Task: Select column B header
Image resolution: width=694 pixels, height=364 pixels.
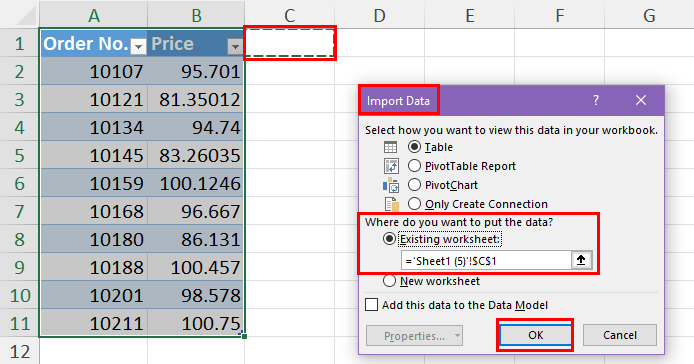Action: (196, 15)
